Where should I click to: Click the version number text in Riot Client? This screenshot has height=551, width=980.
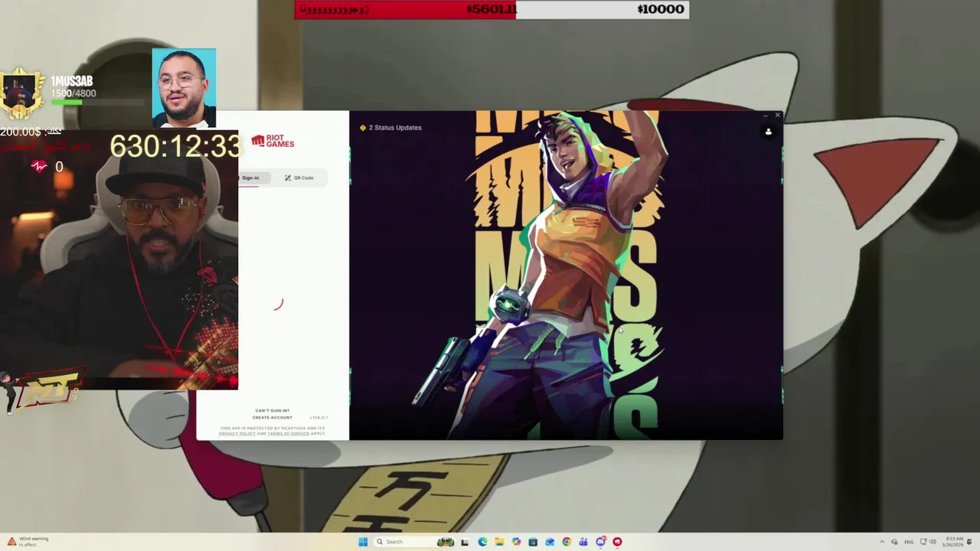(318, 418)
